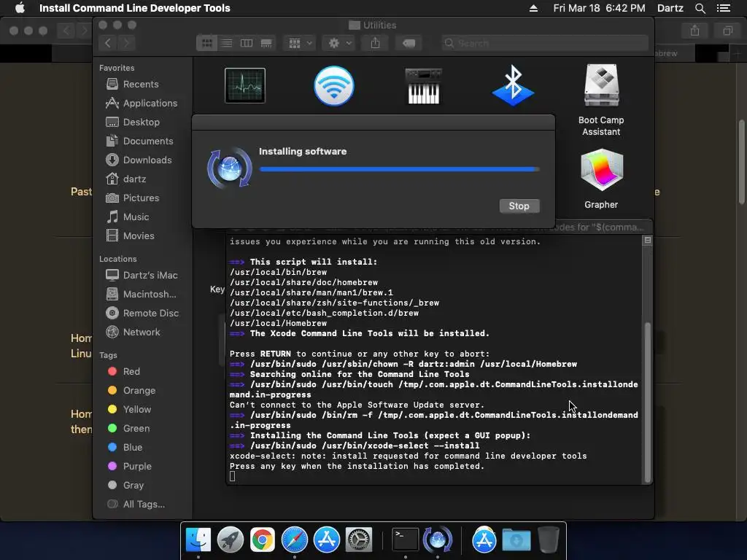This screenshot has width=747, height=560.
Task: Click the Share button in Finder toolbar
Action: 376,43
